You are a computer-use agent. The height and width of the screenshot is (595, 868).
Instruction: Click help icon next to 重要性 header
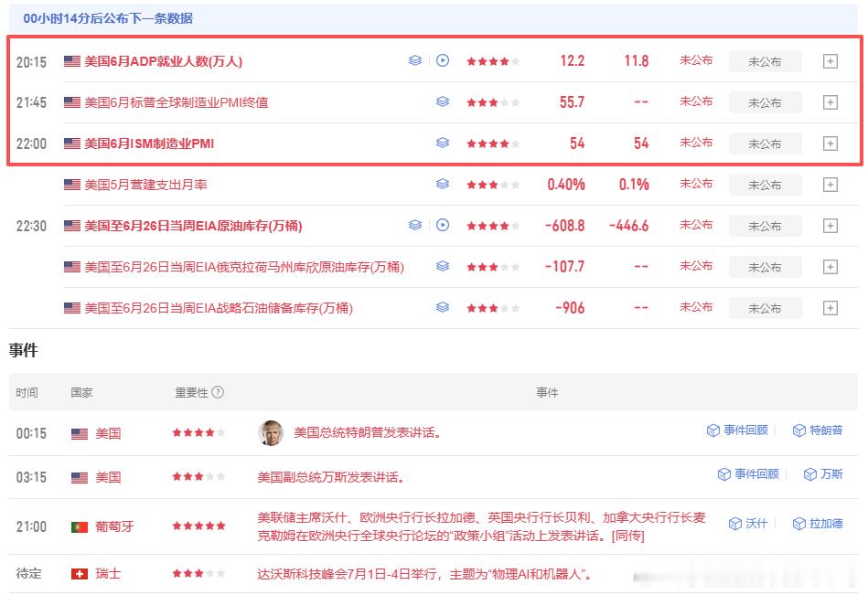pyautogui.click(x=218, y=392)
